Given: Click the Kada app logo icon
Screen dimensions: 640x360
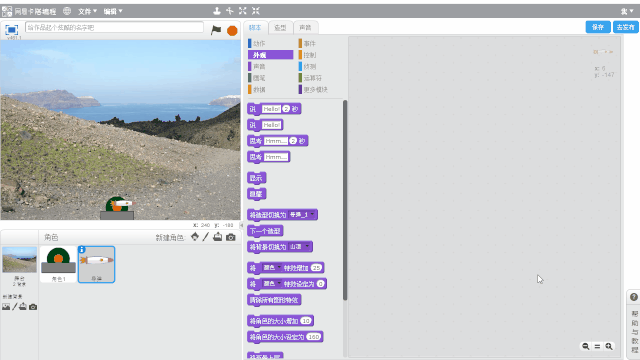Looking at the screenshot, I should [7, 11].
